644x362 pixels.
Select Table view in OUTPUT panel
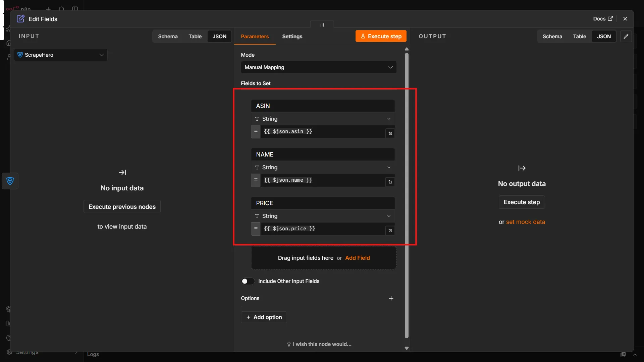580,37
